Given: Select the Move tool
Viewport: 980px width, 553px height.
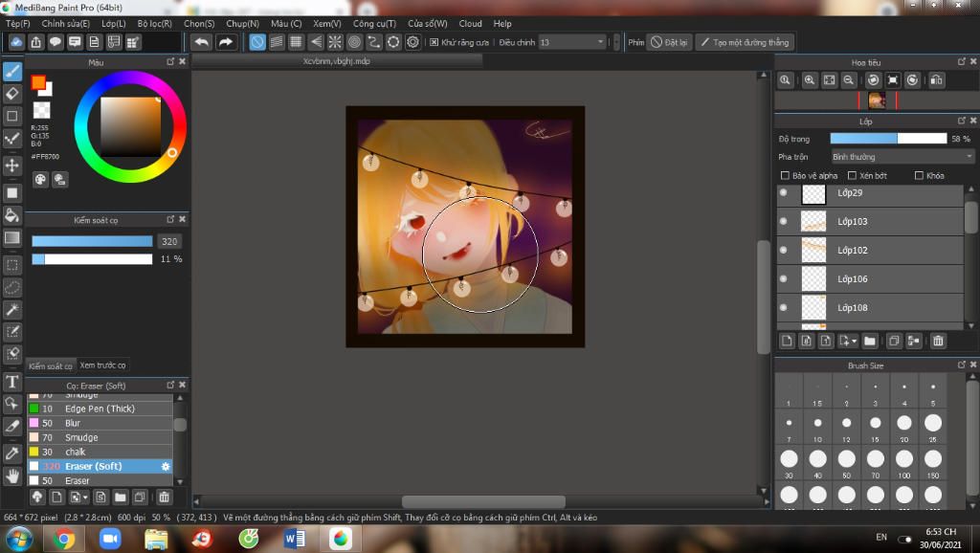Looking at the screenshot, I should click(x=12, y=166).
